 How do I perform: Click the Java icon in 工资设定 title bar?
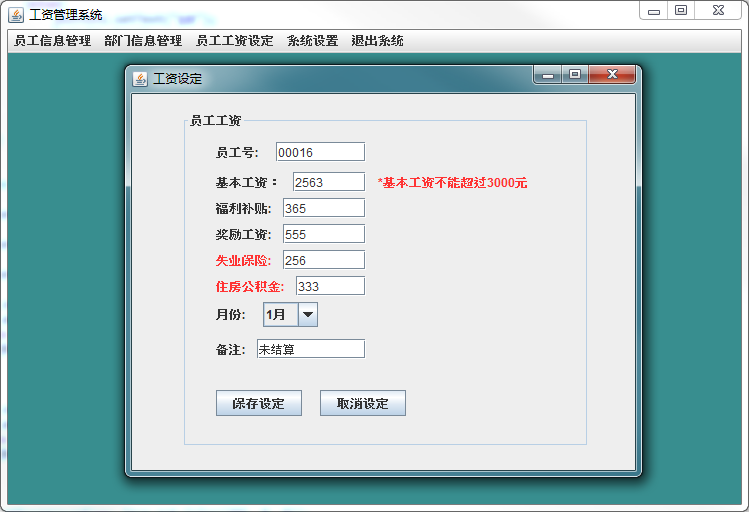point(140,79)
